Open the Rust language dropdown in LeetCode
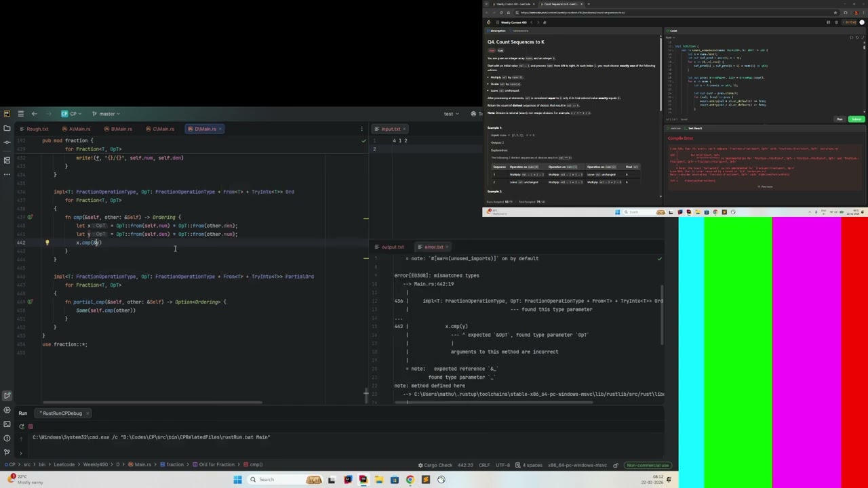868x488 pixels. pyautogui.click(x=670, y=38)
